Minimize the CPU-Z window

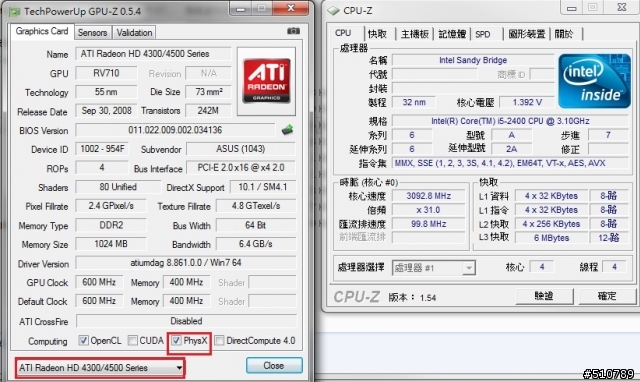[x=572, y=8]
